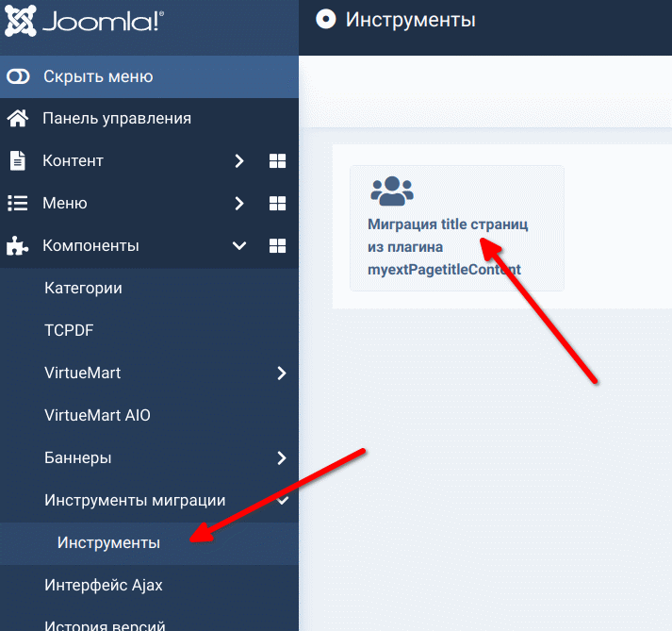Click Инструменты миграции menu item
The width and height of the screenshot is (672, 631).
[135, 500]
